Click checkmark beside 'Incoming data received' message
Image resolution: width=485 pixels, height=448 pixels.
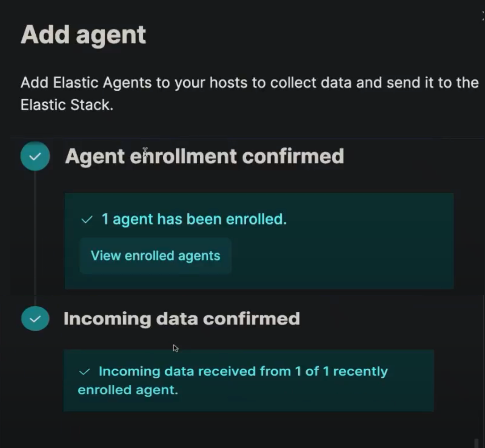85,372
